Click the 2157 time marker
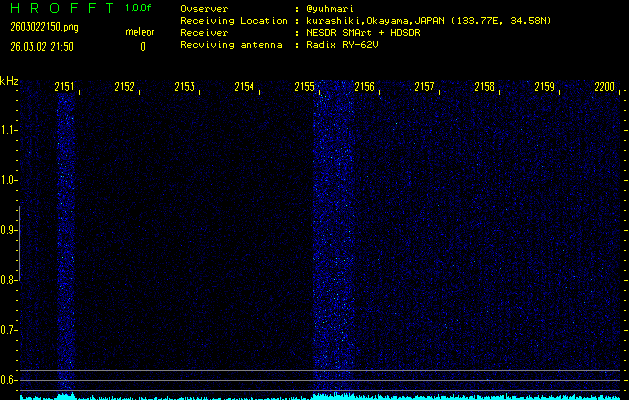Viewport: 629px width, 400px height. coord(424,87)
